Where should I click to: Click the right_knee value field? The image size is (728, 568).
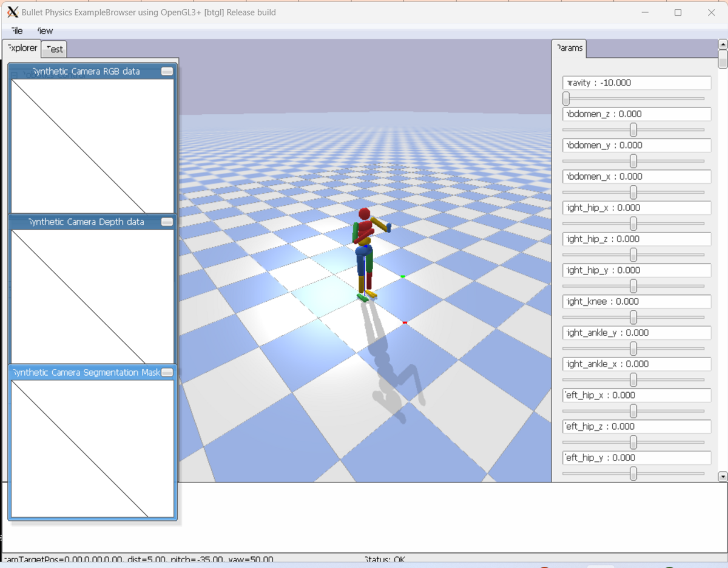pos(636,302)
